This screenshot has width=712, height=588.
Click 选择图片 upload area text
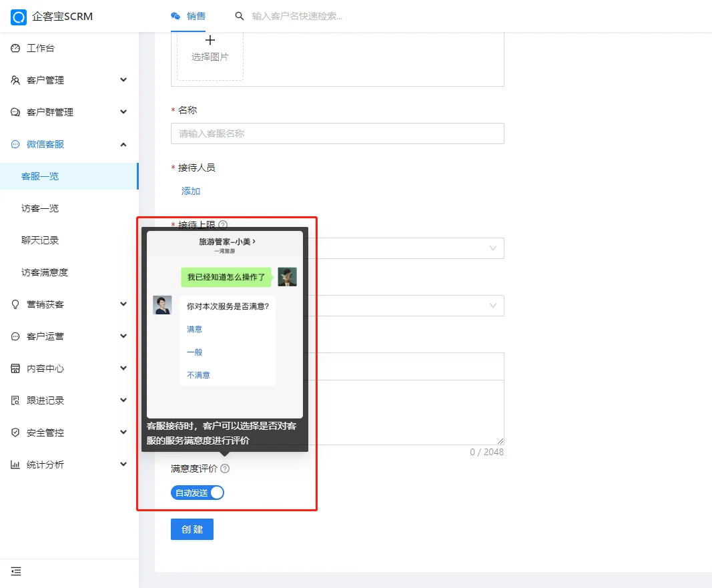tap(210, 57)
